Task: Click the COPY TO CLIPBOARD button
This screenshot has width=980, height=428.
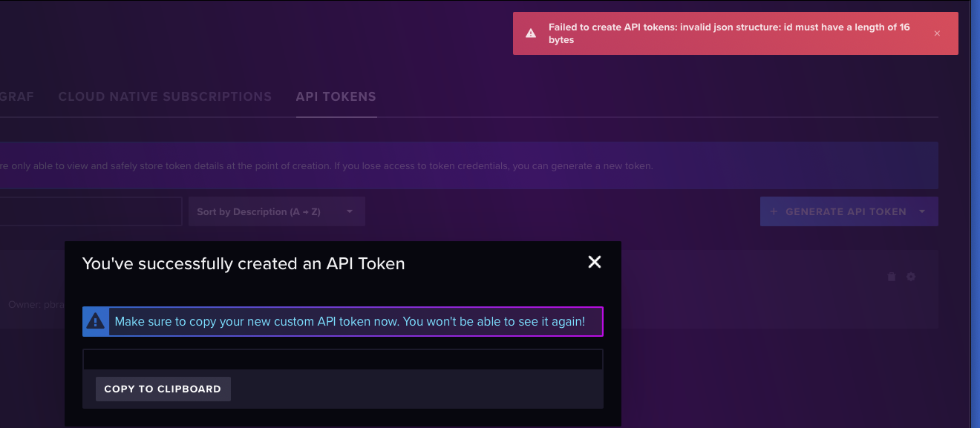Action: (163, 388)
